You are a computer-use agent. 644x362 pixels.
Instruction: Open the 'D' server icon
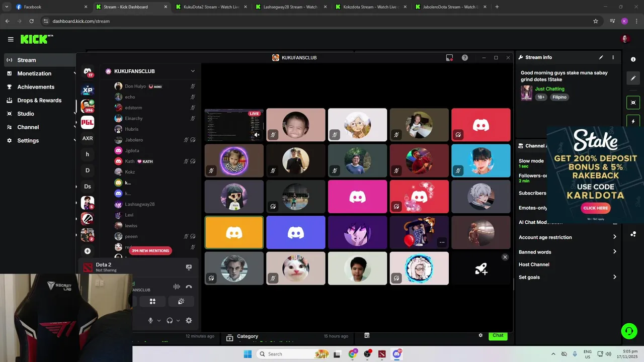click(x=88, y=170)
